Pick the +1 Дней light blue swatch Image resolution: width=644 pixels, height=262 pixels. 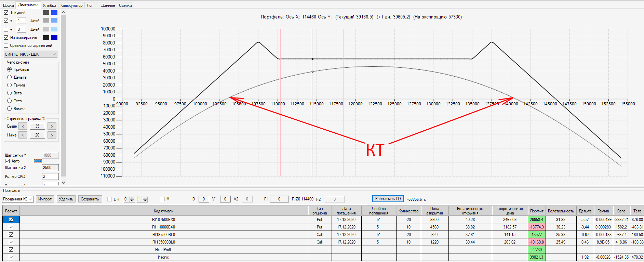(x=54, y=21)
